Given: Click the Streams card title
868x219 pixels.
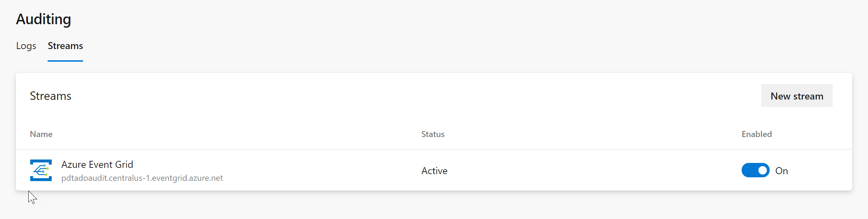Looking at the screenshot, I should [x=50, y=96].
